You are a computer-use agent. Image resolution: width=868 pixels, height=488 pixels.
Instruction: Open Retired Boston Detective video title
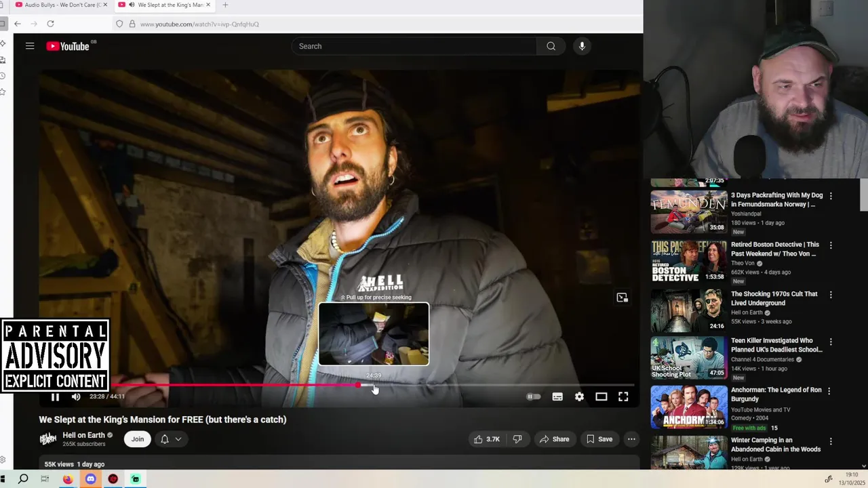775,249
